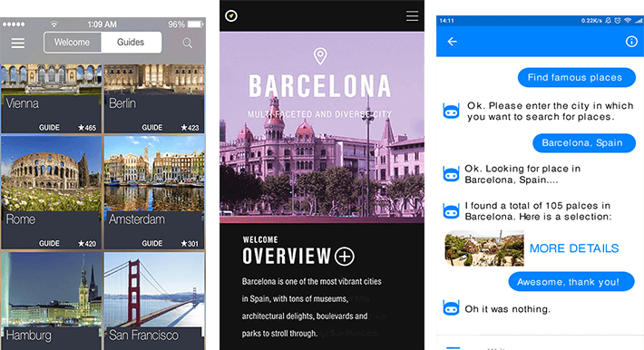Image resolution: width=644 pixels, height=350 pixels.
Task: Click the bot avatar beside 'Looking for place'
Action: pyautogui.click(x=451, y=174)
